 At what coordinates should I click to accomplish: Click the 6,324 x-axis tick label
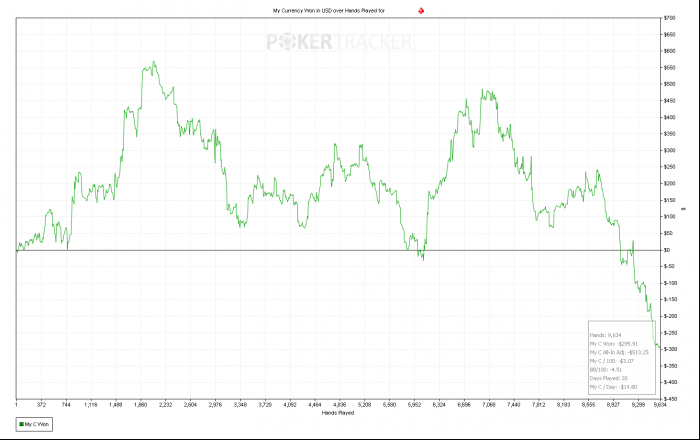[x=439, y=405]
